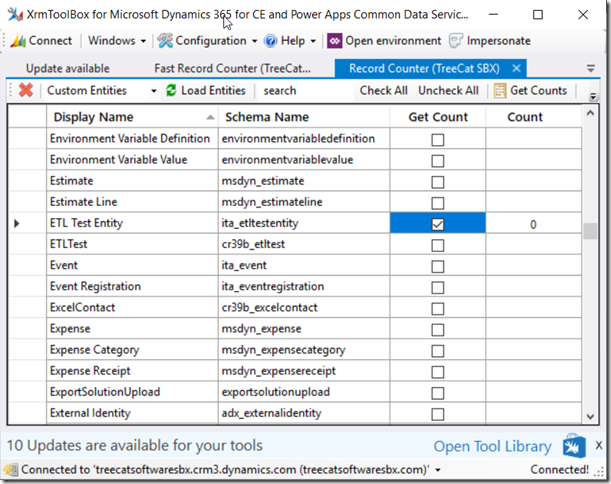Check Get Count for ExcelContact
The height and width of the screenshot is (484, 611).
click(438, 308)
